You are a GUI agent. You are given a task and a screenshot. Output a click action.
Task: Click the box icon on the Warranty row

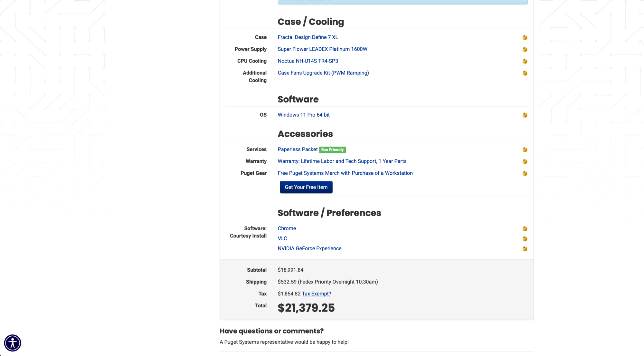pos(525,161)
